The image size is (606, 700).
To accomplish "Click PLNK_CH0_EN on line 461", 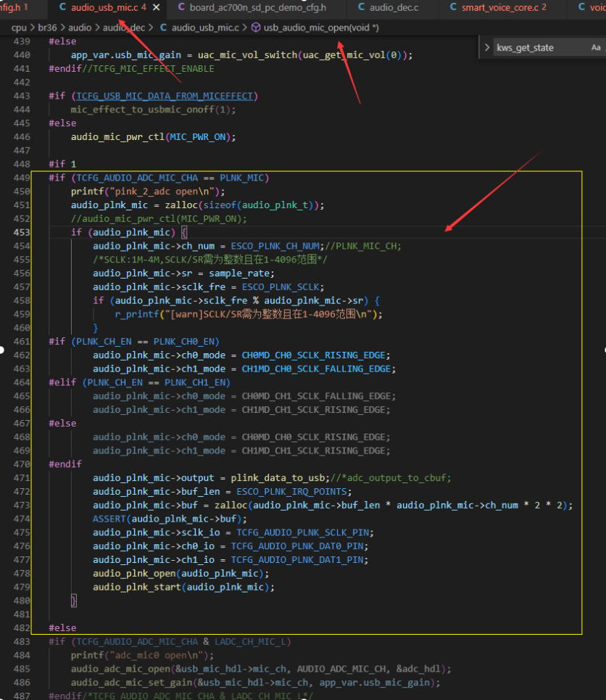I will tap(184, 342).
